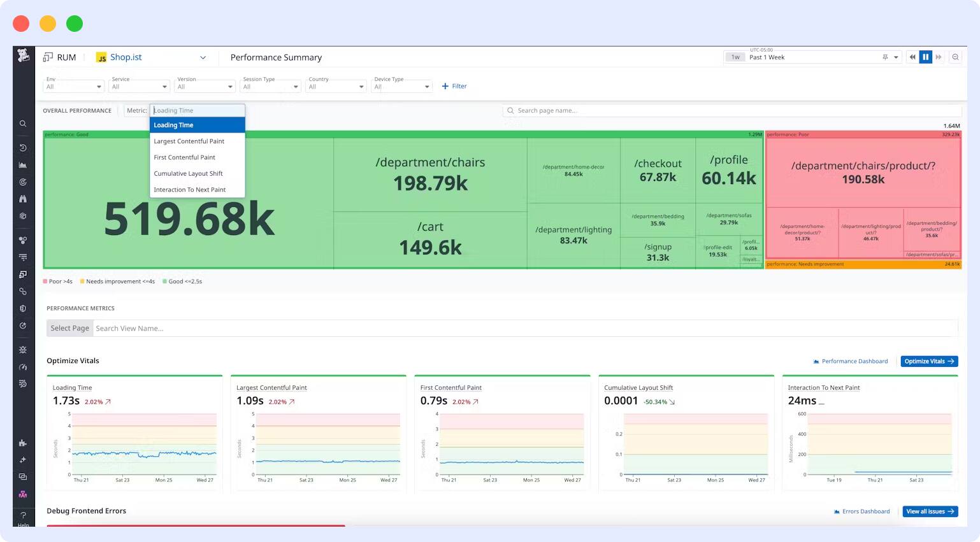Viewport: 980px width, 542px height.
Task: Open the stacked-lines logs icon in sidebar
Action: (23, 257)
